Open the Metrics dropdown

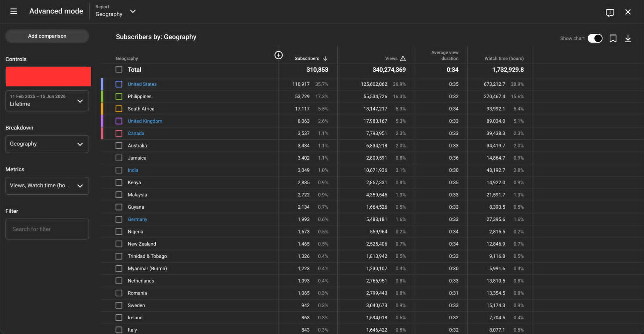(x=47, y=186)
